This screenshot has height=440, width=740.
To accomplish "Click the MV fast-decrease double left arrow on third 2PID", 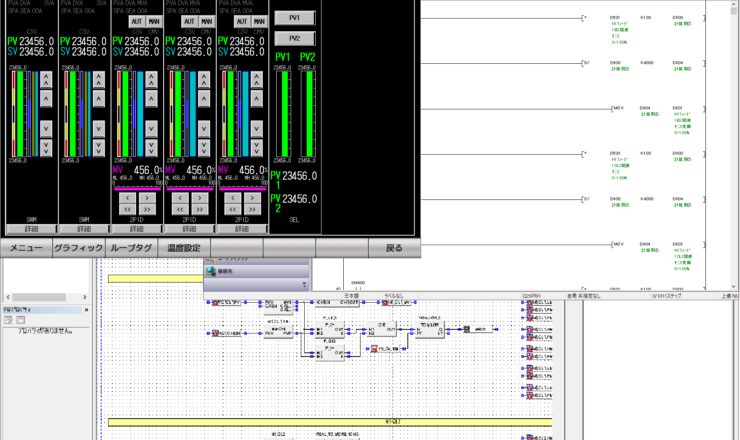I will 234,210.
